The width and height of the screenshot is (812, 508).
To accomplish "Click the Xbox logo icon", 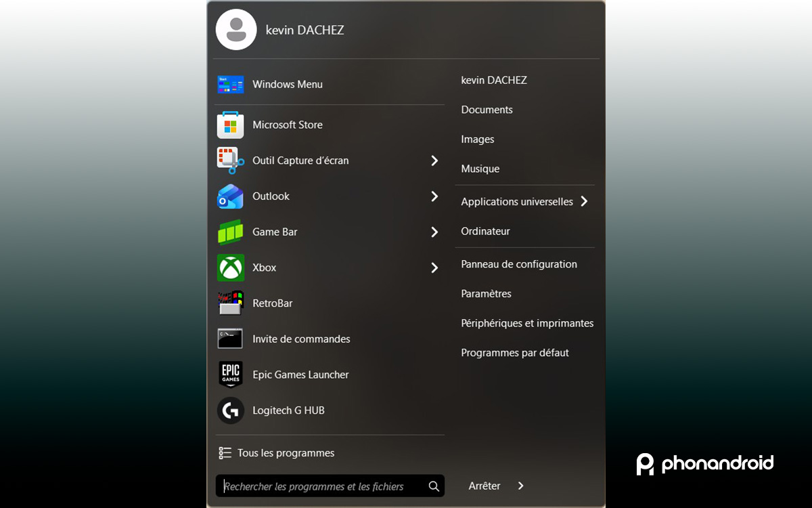I will click(230, 268).
